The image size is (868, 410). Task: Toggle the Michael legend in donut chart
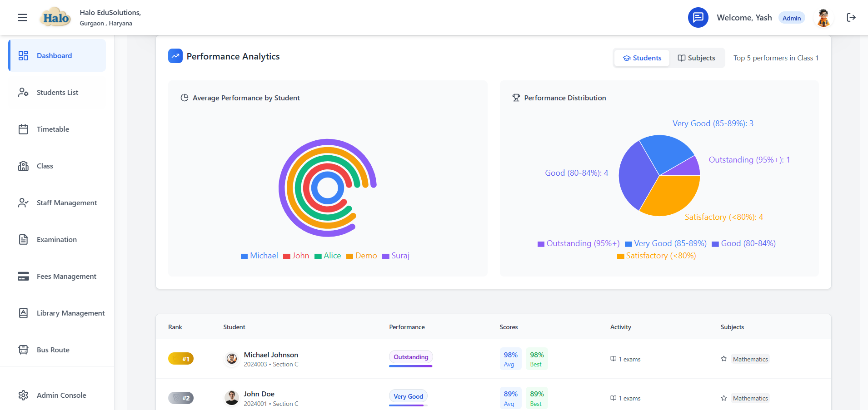259,256
